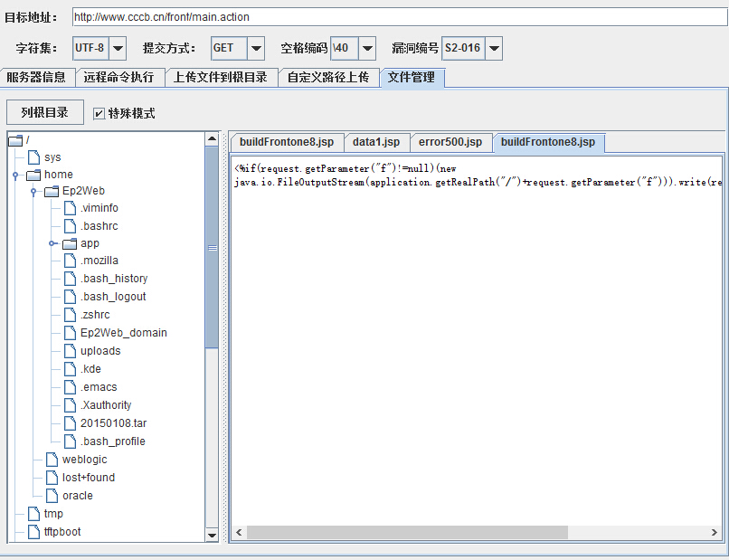729x560 pixels.
Task: Open the 漏洞编号 S2-016 dropdown
Action: (494, 48)
